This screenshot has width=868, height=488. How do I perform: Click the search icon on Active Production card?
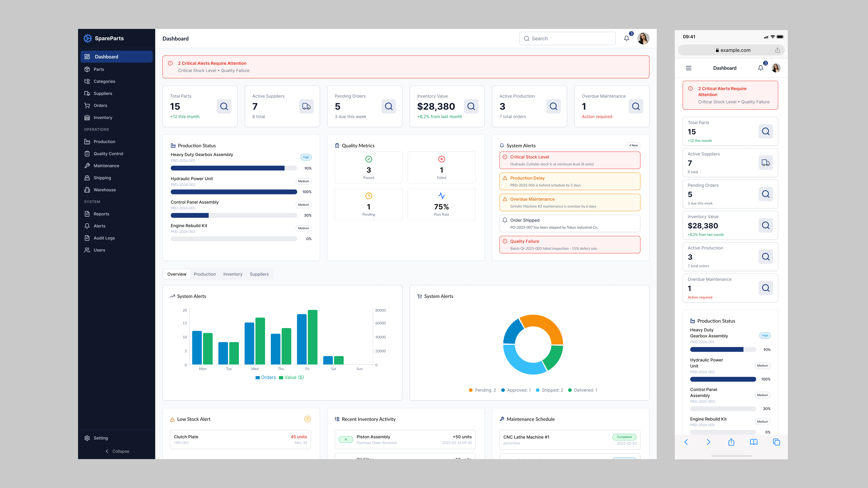coord(554,106)
